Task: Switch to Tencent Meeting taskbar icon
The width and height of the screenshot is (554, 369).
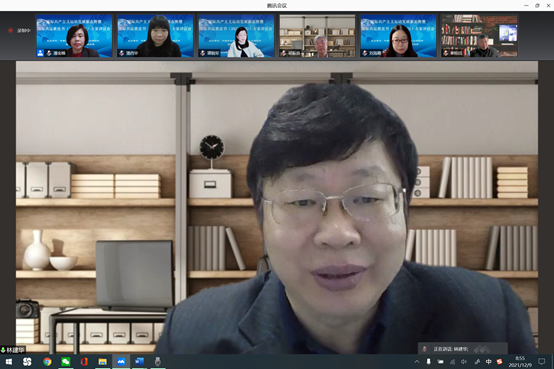Action: pos(121,362)
